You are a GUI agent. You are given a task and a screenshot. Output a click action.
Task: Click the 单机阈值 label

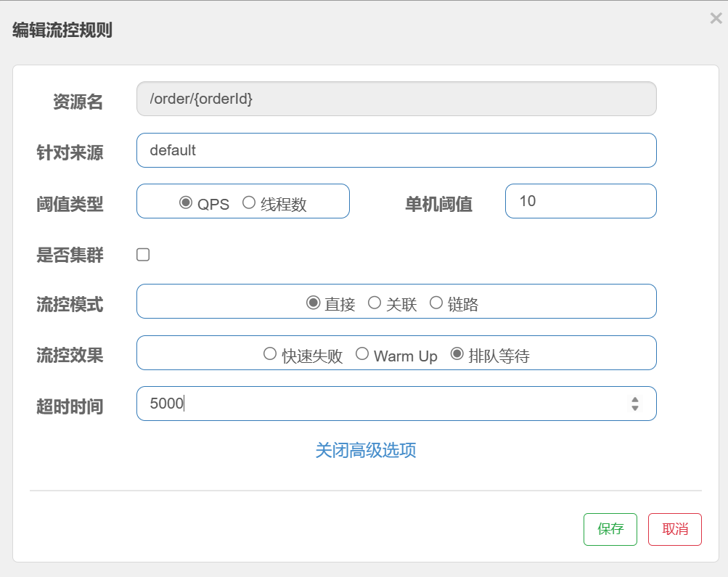438,204
